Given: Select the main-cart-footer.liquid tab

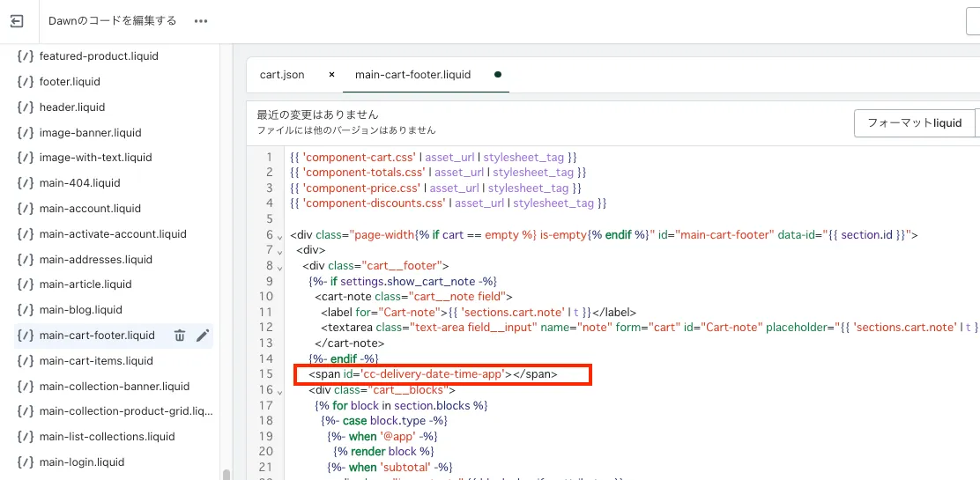Looking at the screenshot, I should [412, 75].
